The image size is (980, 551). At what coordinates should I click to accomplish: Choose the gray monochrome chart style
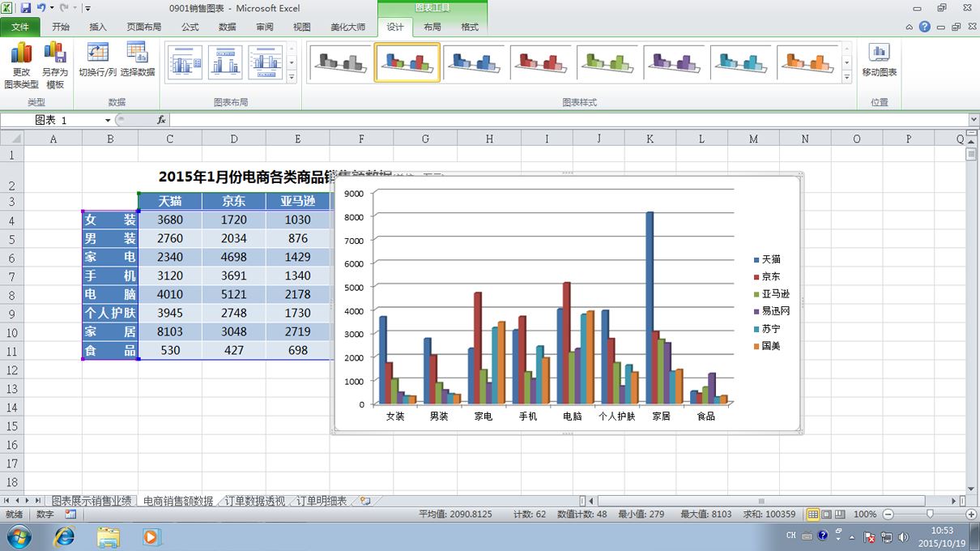pyautogui.click(x=340, y=62)
